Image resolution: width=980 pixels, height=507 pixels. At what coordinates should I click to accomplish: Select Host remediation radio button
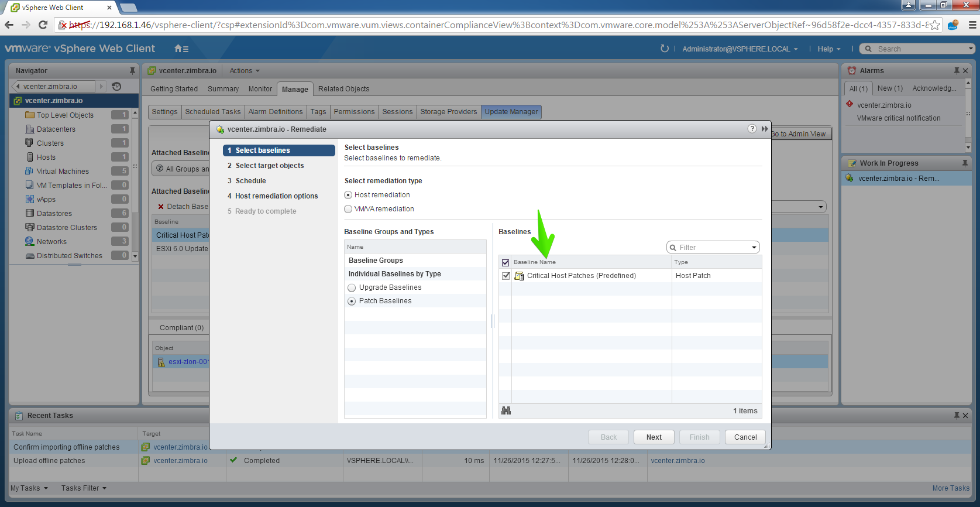pyautogui.click(x=348, y=195)
